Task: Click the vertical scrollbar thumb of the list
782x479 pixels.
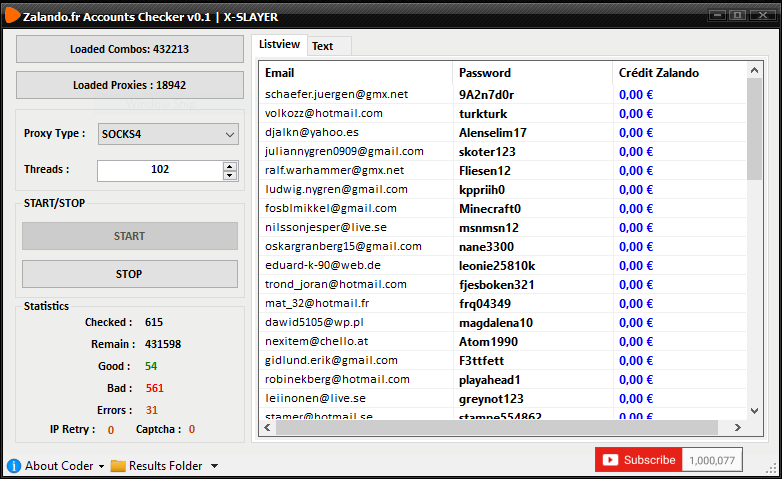Action: (x=755, y=129)
